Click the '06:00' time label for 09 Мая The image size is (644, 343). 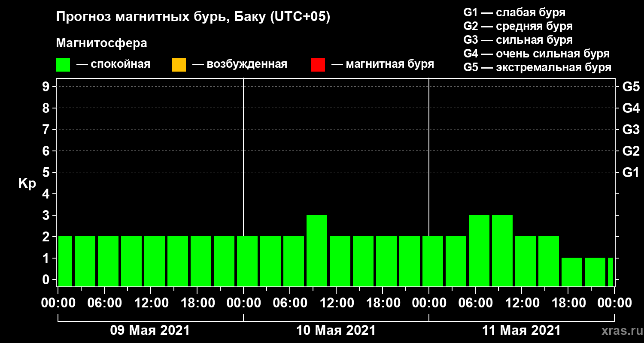(x=105, y=303)
